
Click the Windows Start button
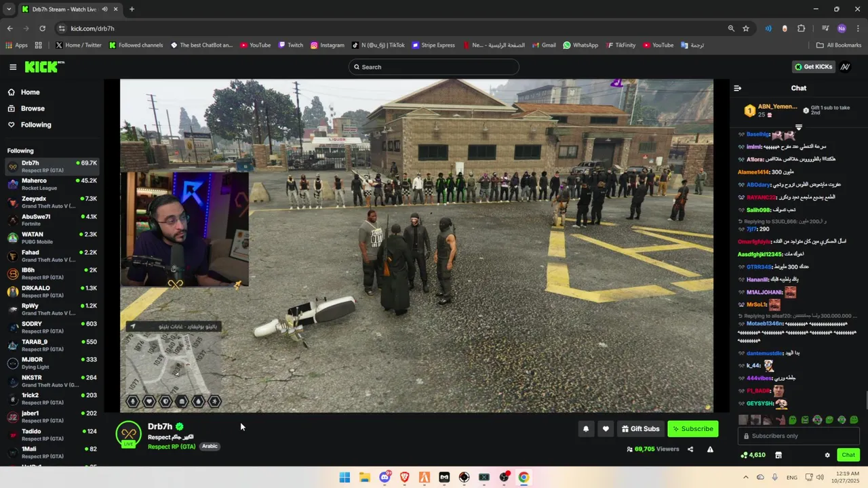click(344, 477)
